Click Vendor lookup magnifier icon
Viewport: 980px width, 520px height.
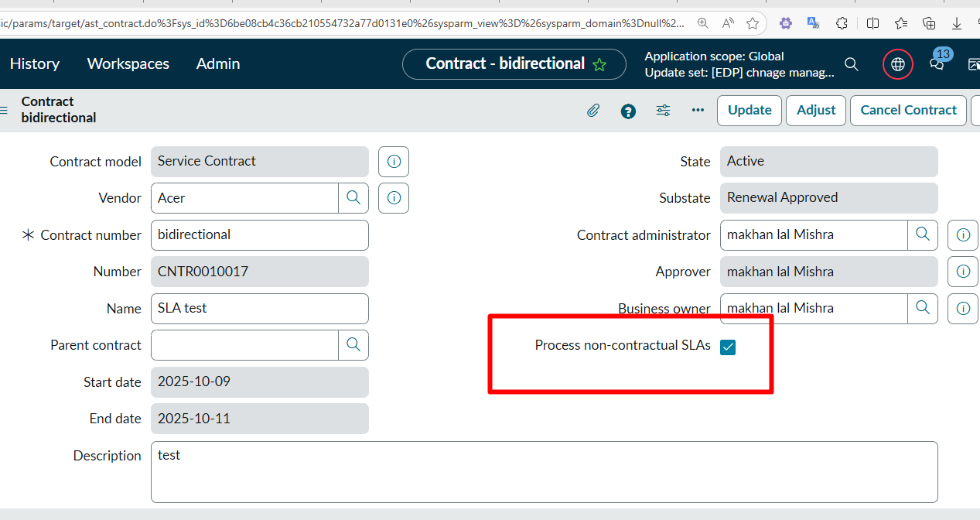[x=353, y=198]
